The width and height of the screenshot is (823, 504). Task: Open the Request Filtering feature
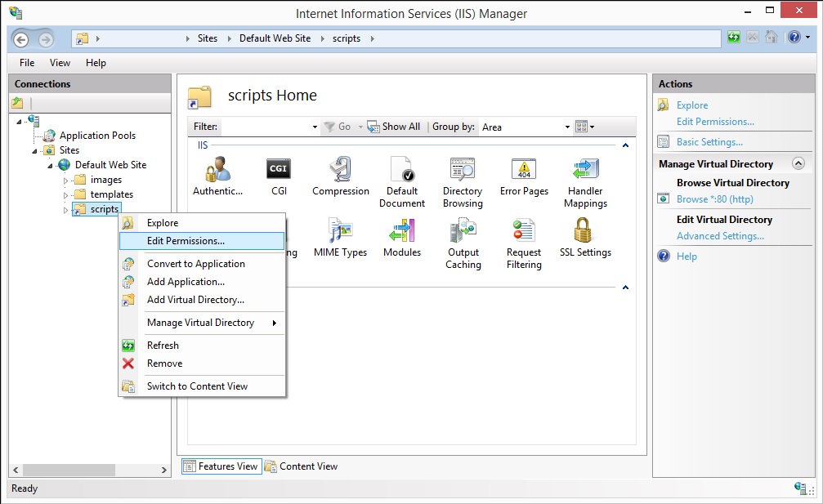[x=524, y=243]
